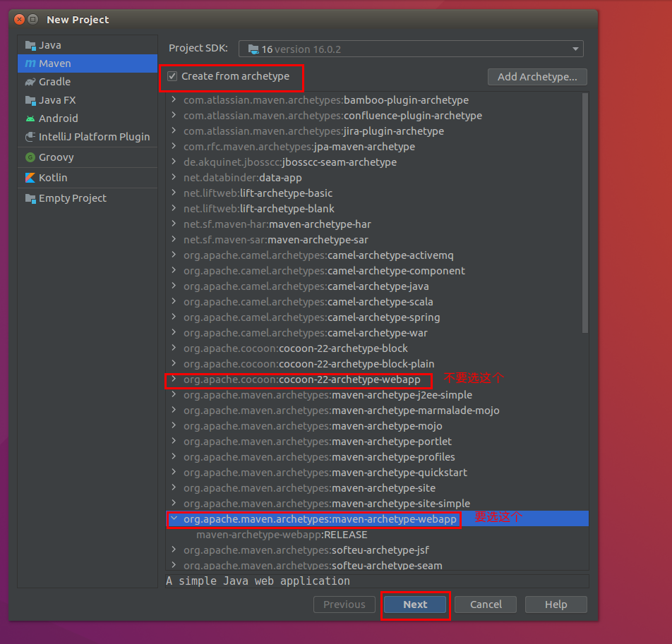Select maven-archetype-marmalade-mojo row

[377, 411]
